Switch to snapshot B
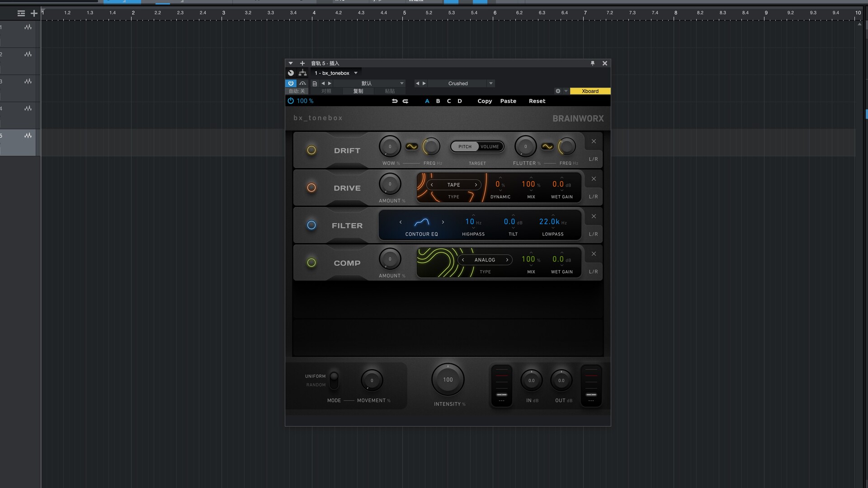868x488 pixels. tap(438, 101)
